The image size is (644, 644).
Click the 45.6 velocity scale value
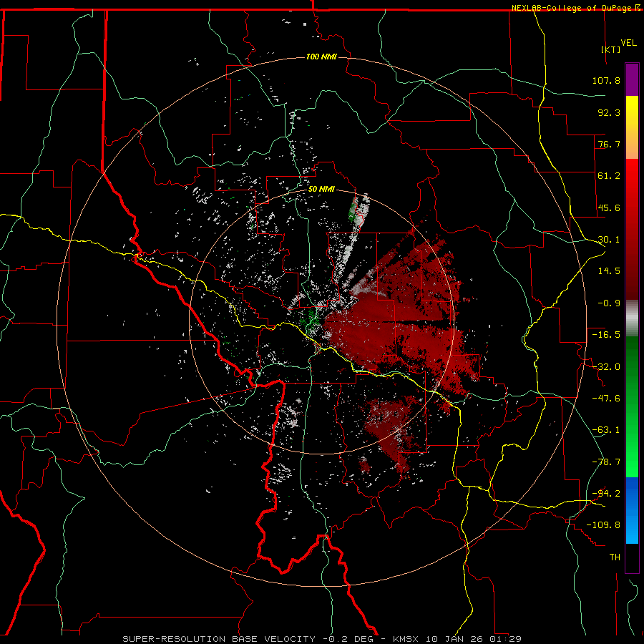point(609,208)
